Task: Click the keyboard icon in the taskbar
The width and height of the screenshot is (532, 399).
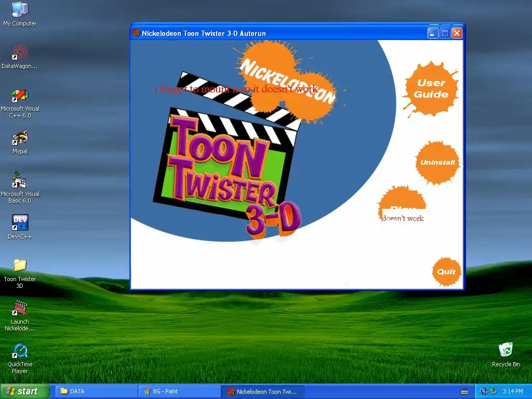Action: click(x=464, y=392)
